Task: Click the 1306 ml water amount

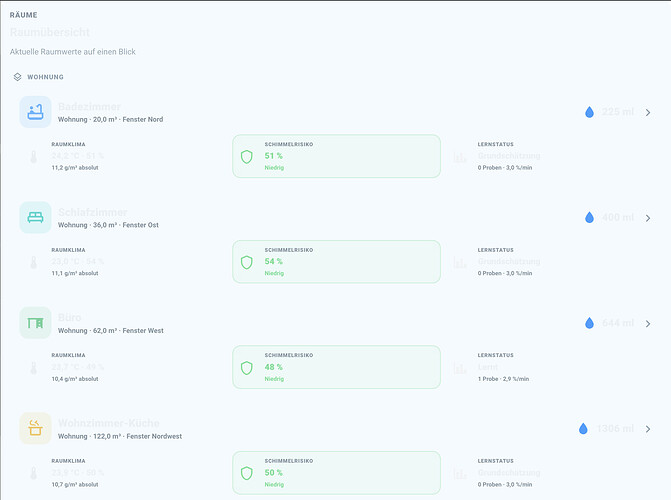Action: tap(615, 429)
